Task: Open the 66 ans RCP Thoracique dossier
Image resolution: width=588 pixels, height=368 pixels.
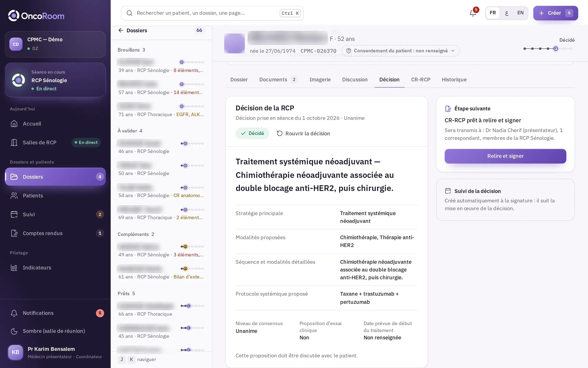Action: [161, 310]
